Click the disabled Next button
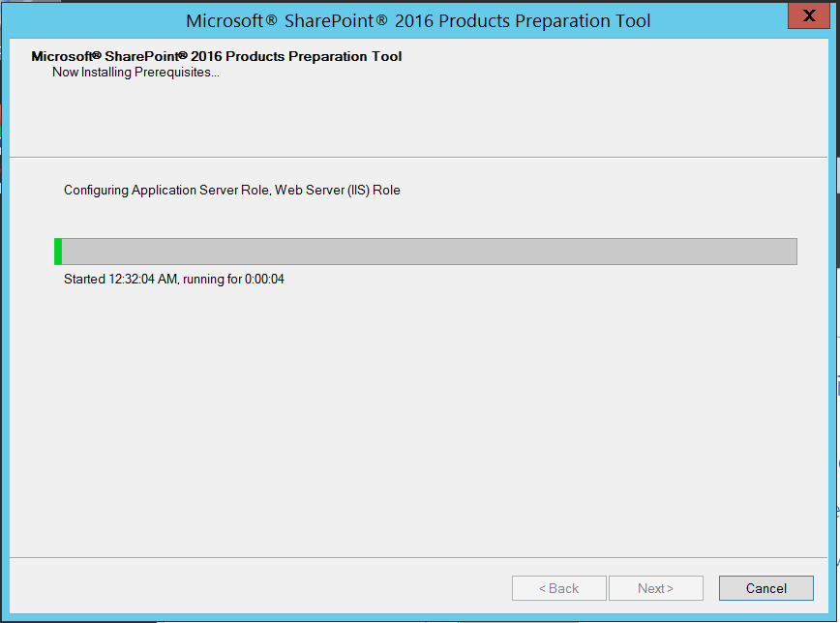The image size is (840, 623). (656, 588)
